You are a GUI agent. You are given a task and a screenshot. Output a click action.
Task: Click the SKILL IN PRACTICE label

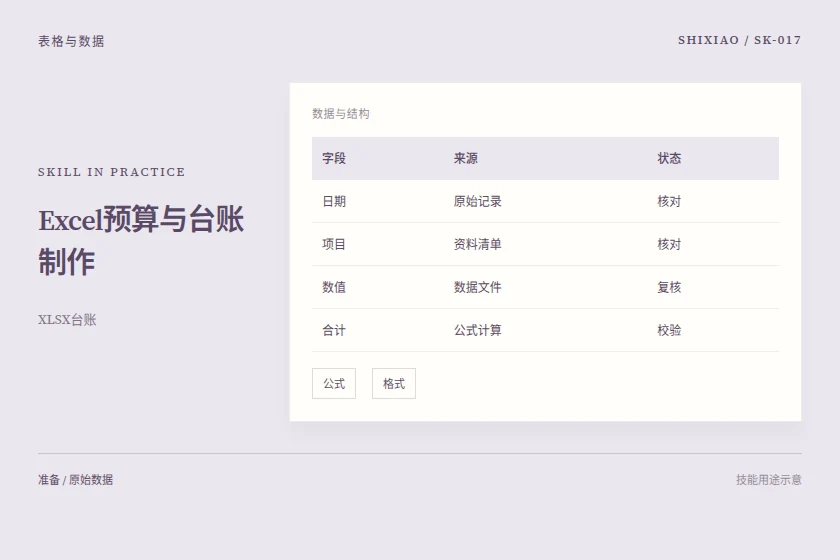(111, 172)
